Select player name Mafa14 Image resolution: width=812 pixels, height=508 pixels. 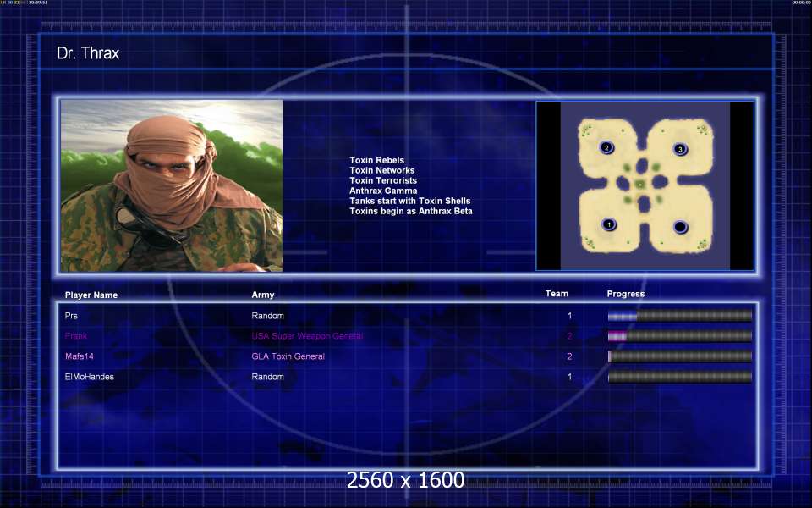click(80, 356)
